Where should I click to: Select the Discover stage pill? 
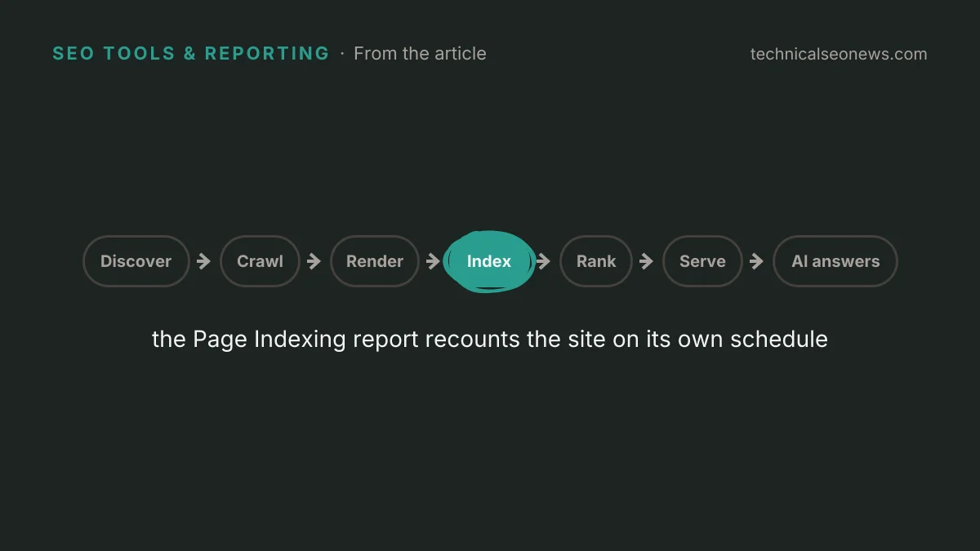136,261
